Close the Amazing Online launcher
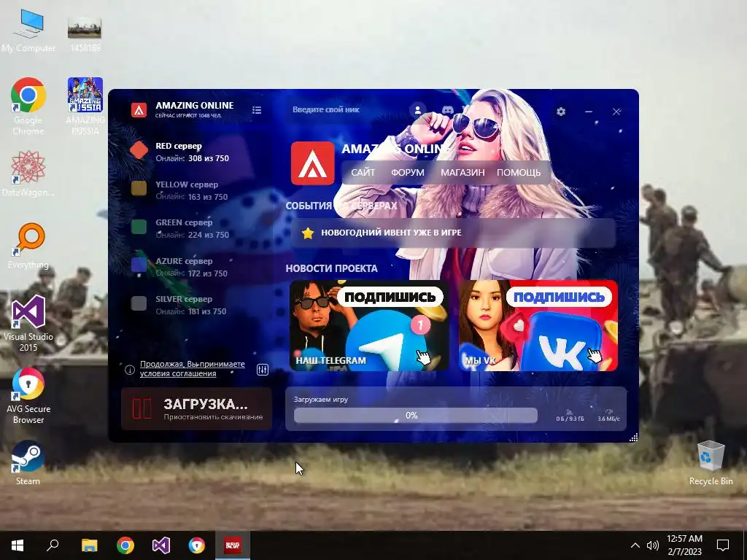Screen dimensions: 747x560 tap(616, 112)
